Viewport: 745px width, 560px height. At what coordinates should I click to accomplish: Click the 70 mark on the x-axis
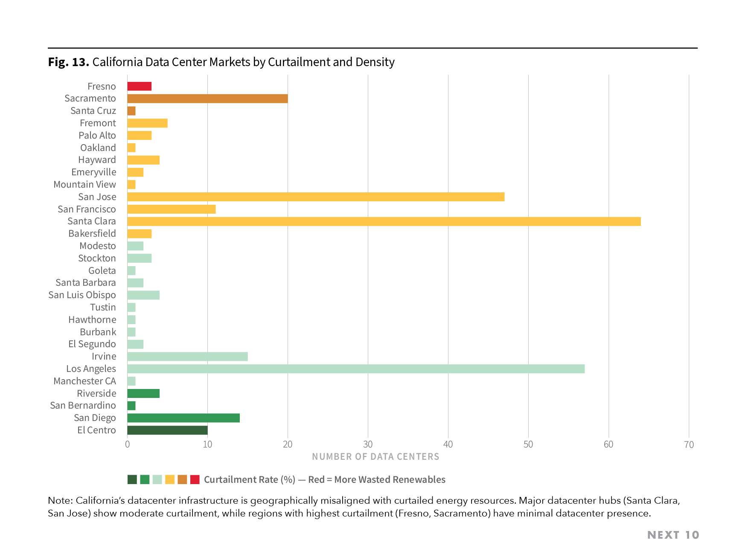pyautogui.click(x=690, y=445)
